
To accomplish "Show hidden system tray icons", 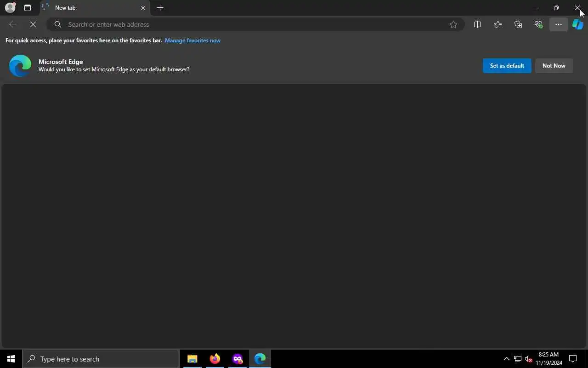I will pyautogui.click(x=506, y=359).
